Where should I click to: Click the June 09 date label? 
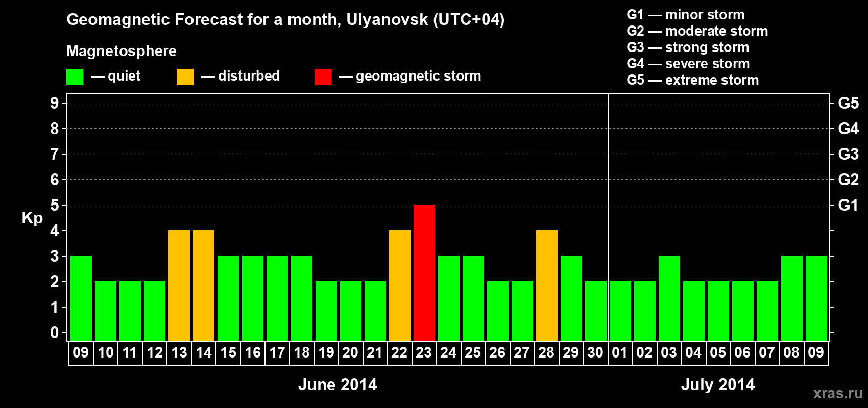coord(81,353)
